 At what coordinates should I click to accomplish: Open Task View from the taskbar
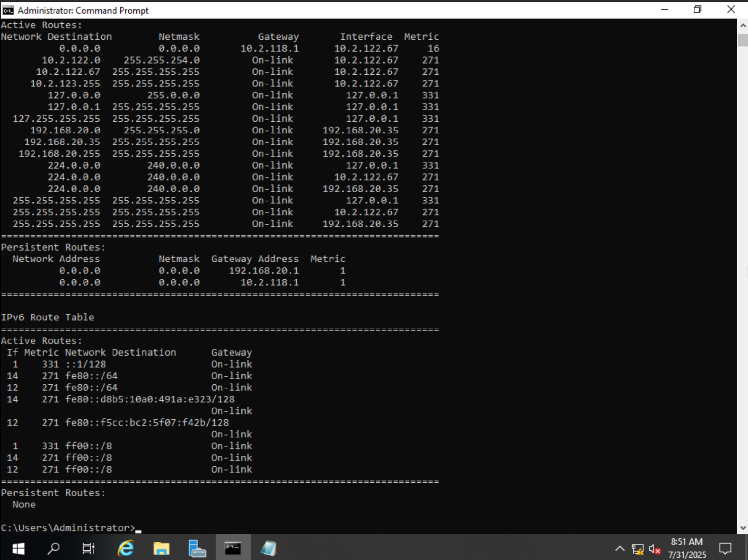89,548
